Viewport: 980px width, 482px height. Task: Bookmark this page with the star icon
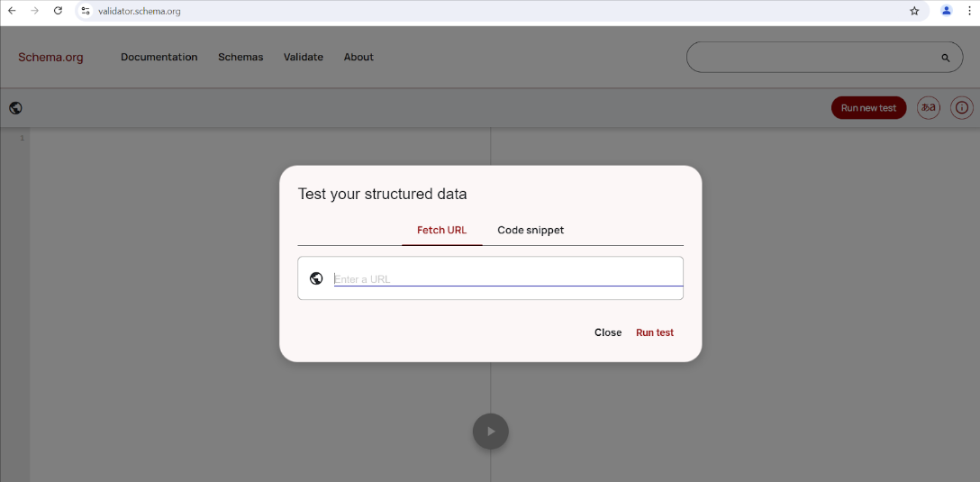point(914,11)
